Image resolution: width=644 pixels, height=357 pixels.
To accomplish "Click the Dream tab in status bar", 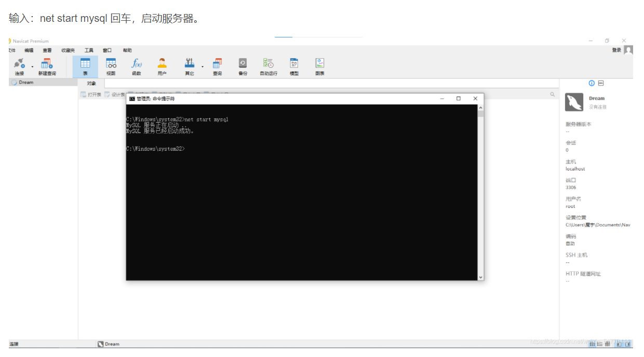I will click(x=109, y=344).
